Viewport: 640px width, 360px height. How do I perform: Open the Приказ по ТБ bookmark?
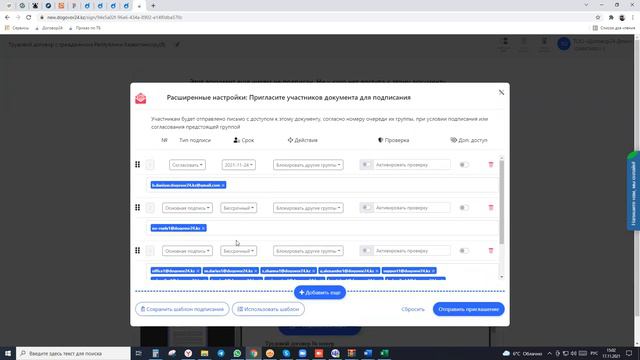coord(84,28)
